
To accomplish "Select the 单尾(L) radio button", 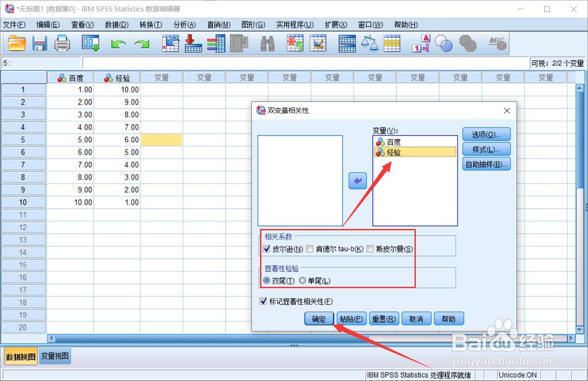I will pos(302,281).
